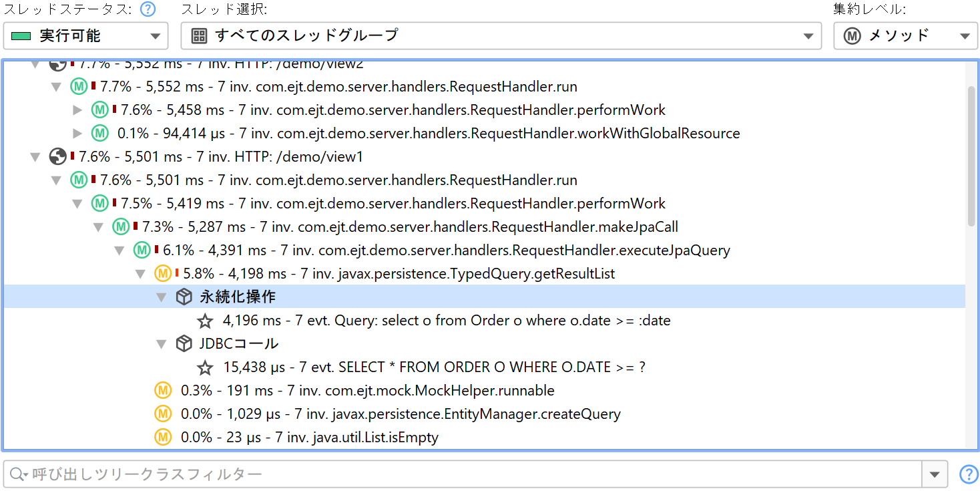
Task: Open すべてのスレッドグループ thread selection dropdown
Action: (x=501, y=36)
